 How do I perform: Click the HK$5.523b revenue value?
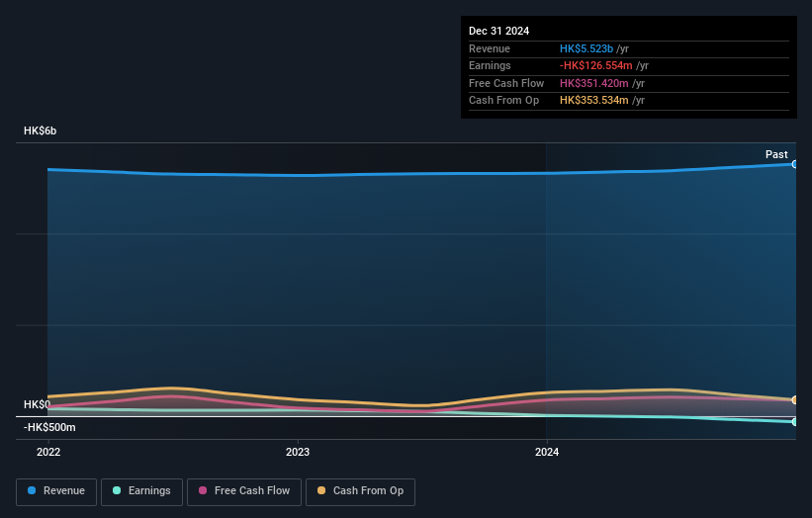586,48
